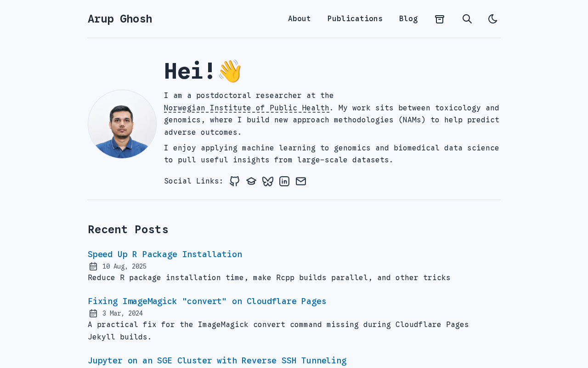Open the Google Scholar graduation cap icon
Viewport: 588px width, 368px height.
251,181
